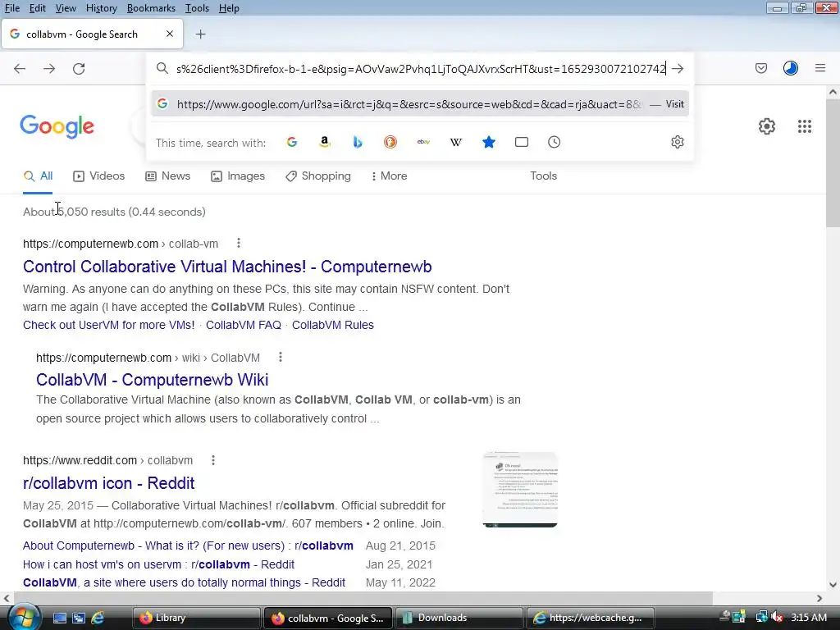Viewport: 840px width, 630px height.
Task: Go back with the browser back arrow
Action: pyautogui.click(x=20, y=69)
